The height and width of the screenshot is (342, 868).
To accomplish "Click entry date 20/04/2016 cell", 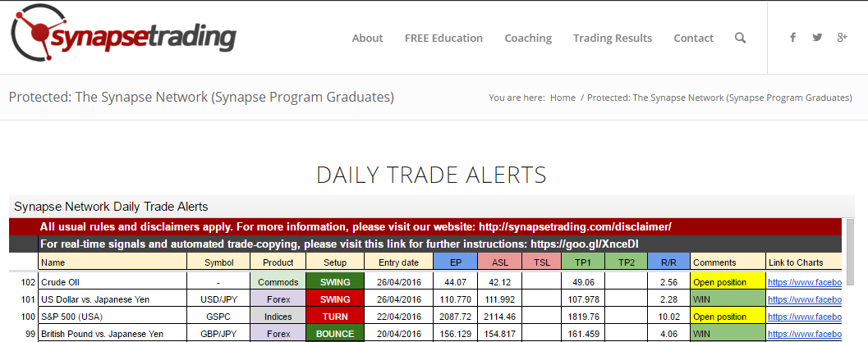I will tap(398, 335).
